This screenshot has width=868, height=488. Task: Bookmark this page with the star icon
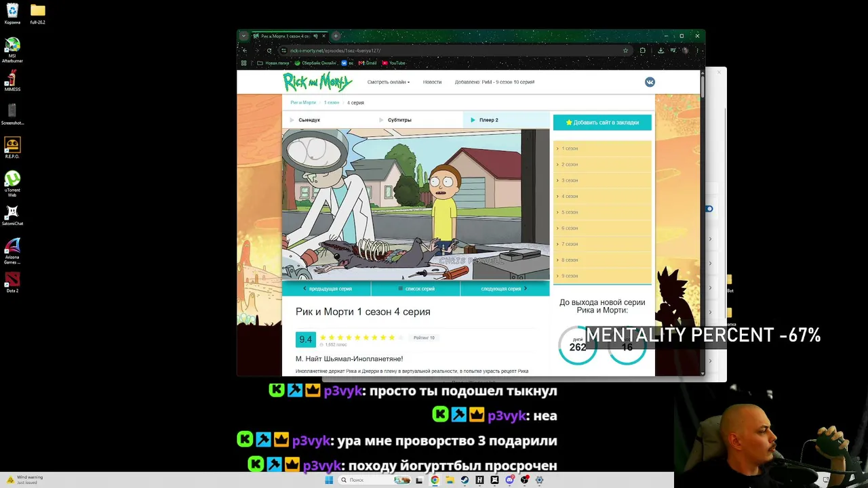click(x=625, y=50)
